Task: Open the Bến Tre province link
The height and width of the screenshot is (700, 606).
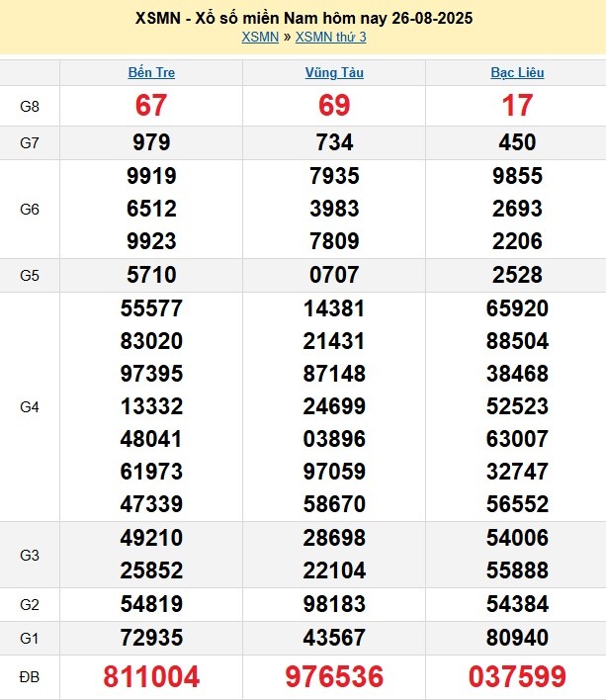Action: point(151,72)
